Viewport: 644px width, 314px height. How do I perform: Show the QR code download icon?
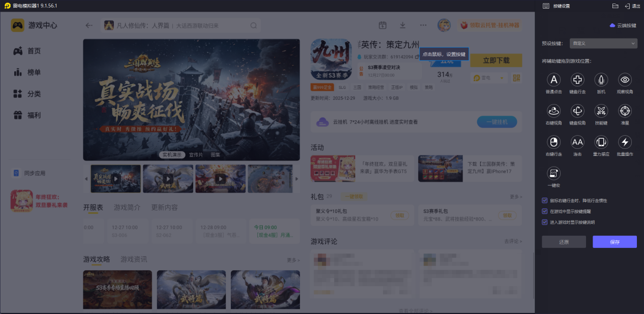pyautogui.click(x=517, y=78)
